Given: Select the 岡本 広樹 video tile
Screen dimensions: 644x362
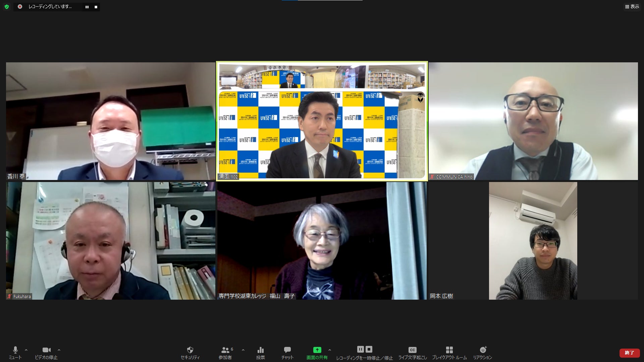Looking at the screenshot, I should click(x=533, y=241).
